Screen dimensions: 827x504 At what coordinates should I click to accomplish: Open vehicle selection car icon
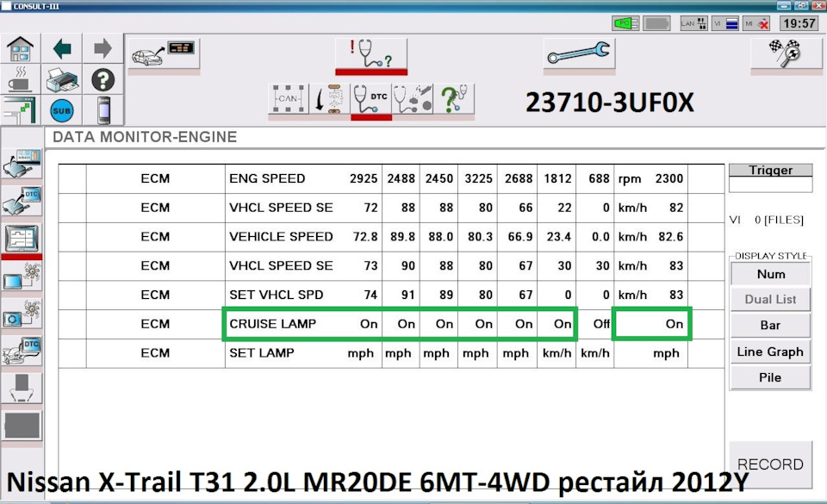[x=164, y=53]
